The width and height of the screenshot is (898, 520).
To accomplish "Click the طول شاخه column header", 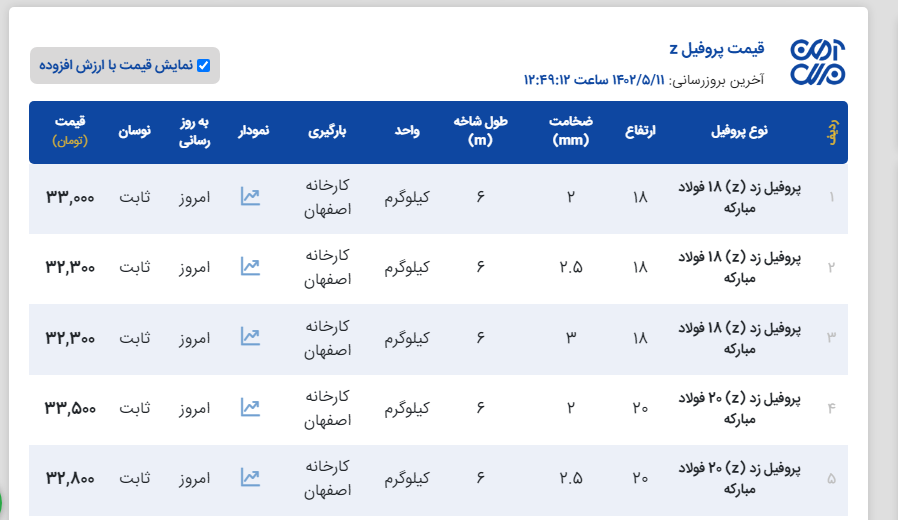I will pyautogui.click(x=481, y=131).
